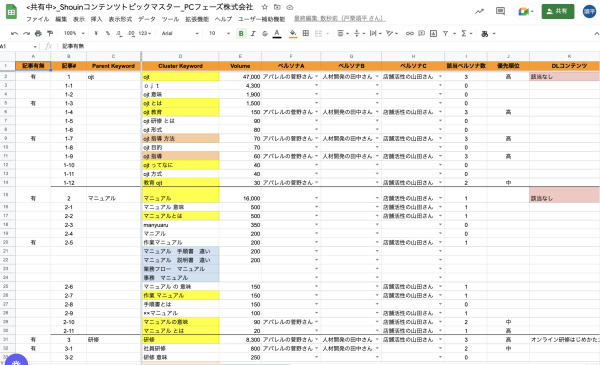Star this spreadsheet
The height and width of the screenshot is (365, 600).
[265, 7]
